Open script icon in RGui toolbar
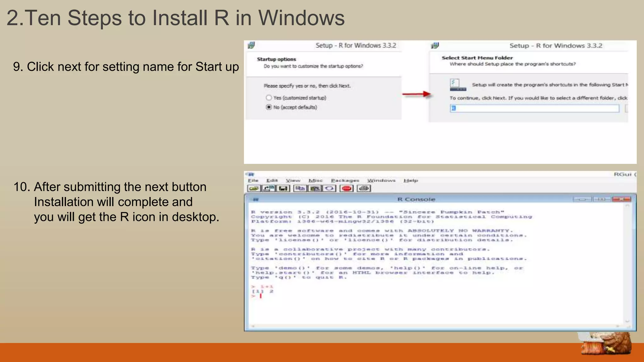Screen dimensions: 644x362 pos(254,188)
